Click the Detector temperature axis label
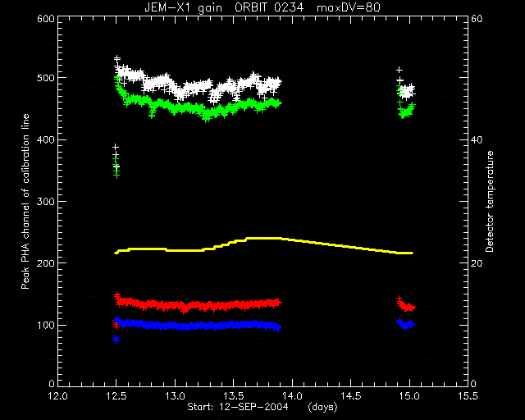525x420 pixels. coord(490,201)
